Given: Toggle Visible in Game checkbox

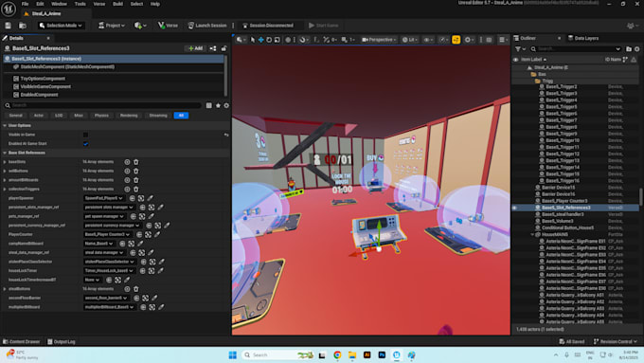Looking at the screenshot, I should (x=85, y=135).
